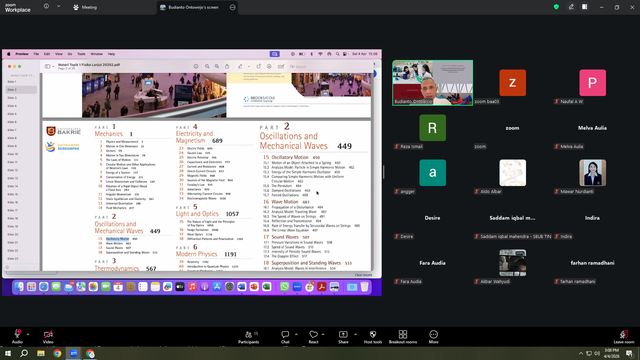Select Reza Ismail avatar R
The image size is (640, 360).
[432, 128]
